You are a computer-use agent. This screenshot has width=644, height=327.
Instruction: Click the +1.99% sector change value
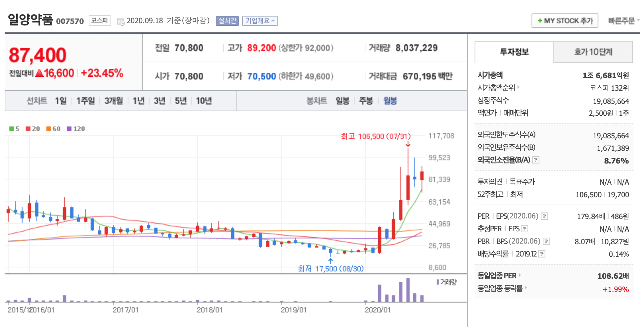(x=616, y=289)
